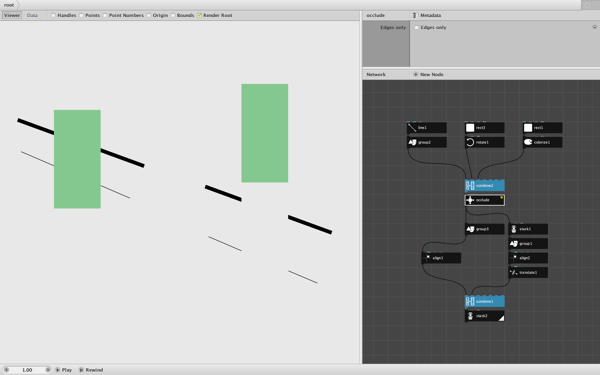Click the frame number field showing 1.00
This screenshot has height=375, width=600.
pyautogui.click(x=27, y=370)
